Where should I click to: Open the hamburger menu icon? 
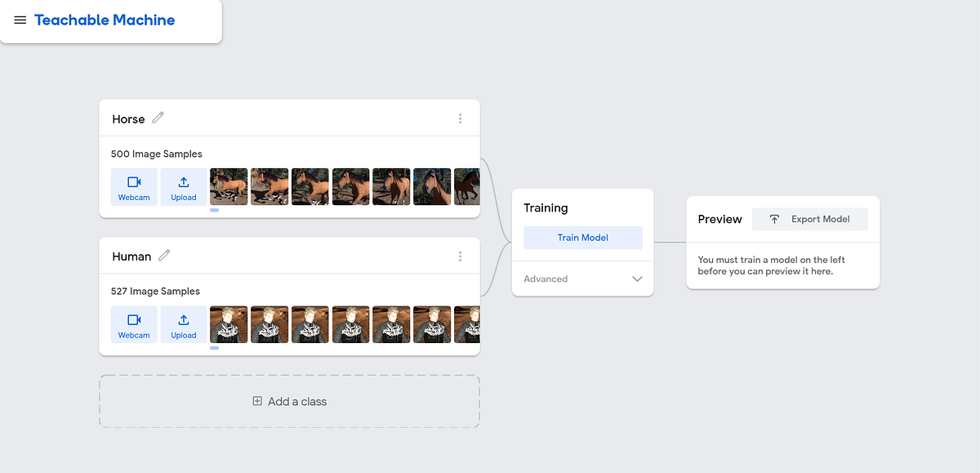20,20
